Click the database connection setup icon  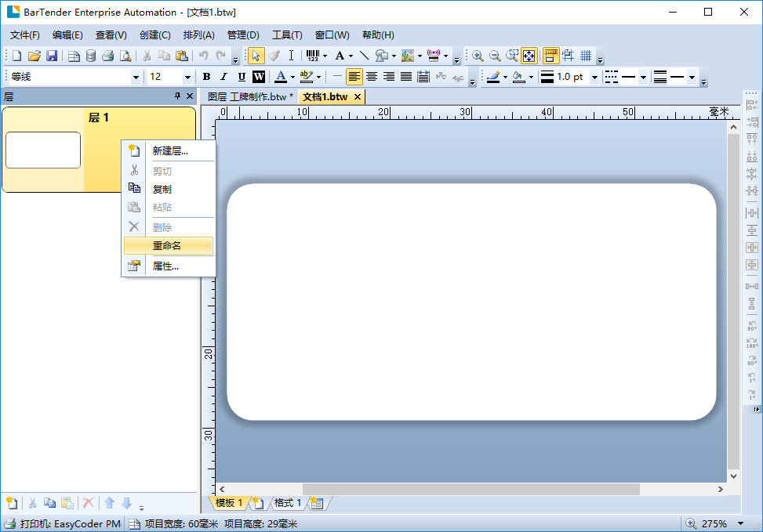tap(91, 56)
